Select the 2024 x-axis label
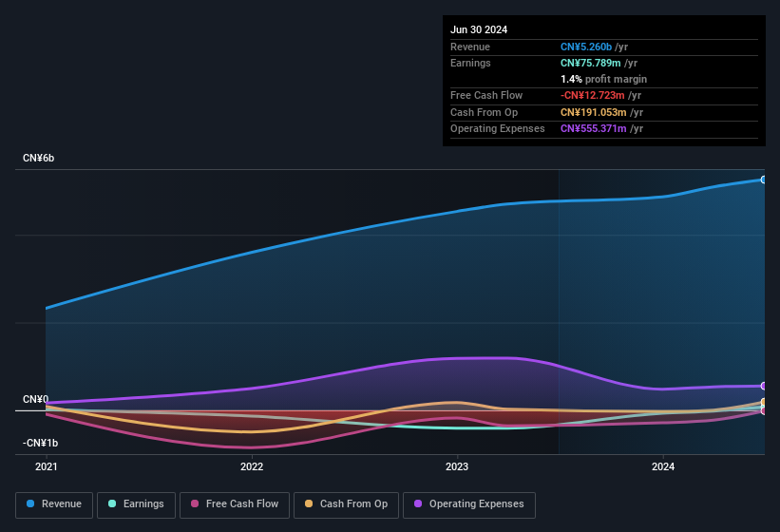Image resolution: width=780 pixels, height=532 pixels. pyautogui.click(x=663, y=466)
